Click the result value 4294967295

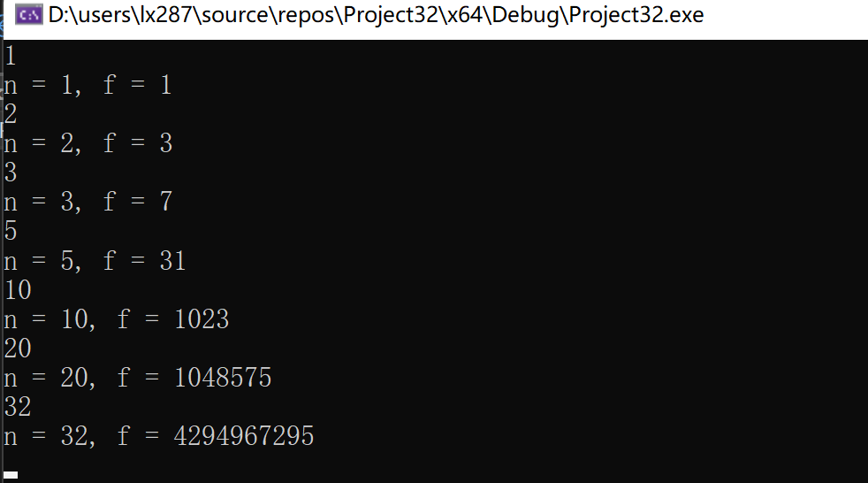coord(244,436)
